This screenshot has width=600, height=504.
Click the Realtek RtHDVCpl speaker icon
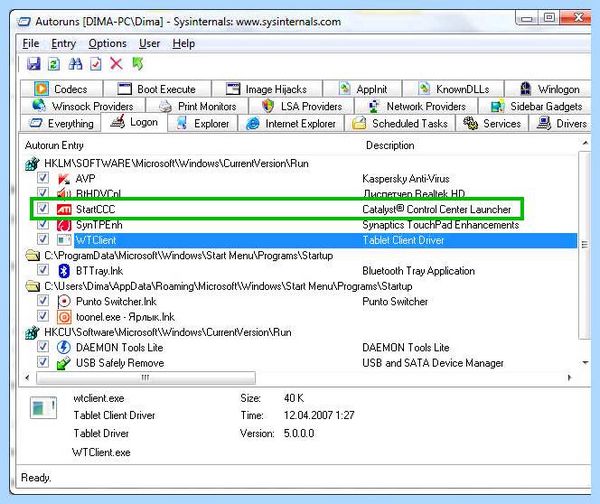(64, 194)
